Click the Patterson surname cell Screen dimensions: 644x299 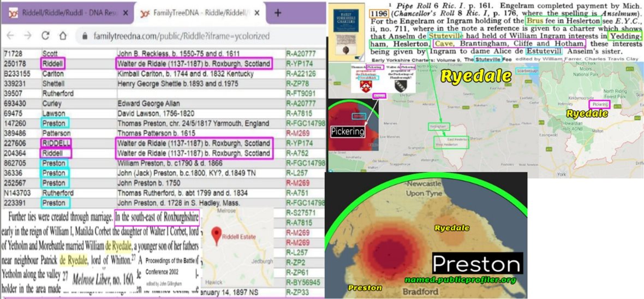click(x=56, y=133)
